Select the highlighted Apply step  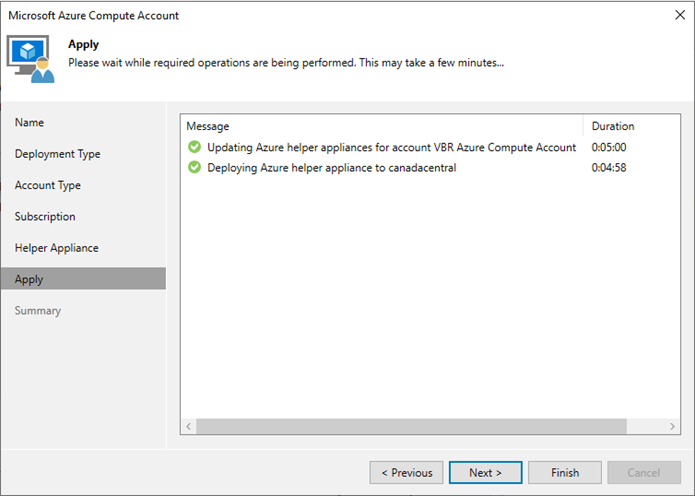pyautogui.click(x=83, y=279)
